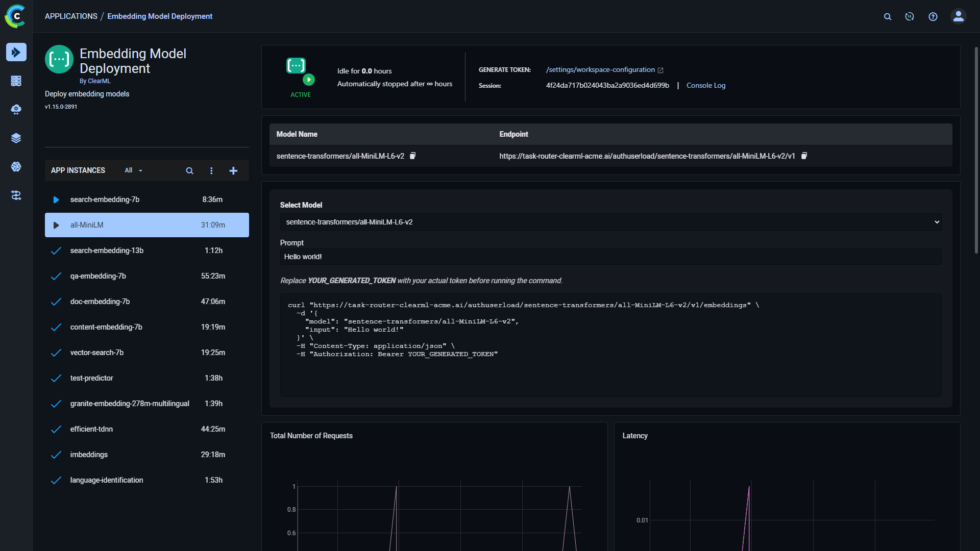Open the help menu in the top bar
980x551 pixels.
[x=933, y=16]
